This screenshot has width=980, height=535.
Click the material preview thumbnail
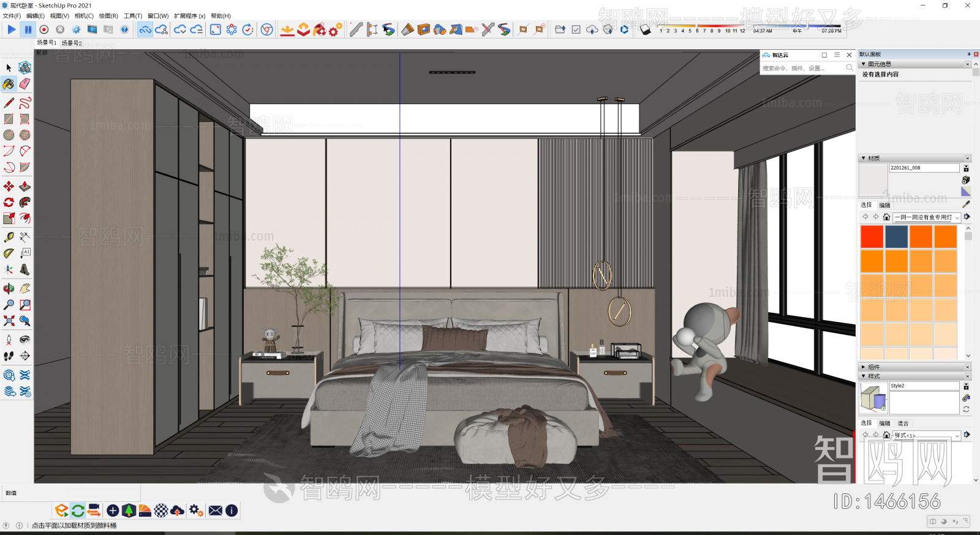click(x=873, y=180)
